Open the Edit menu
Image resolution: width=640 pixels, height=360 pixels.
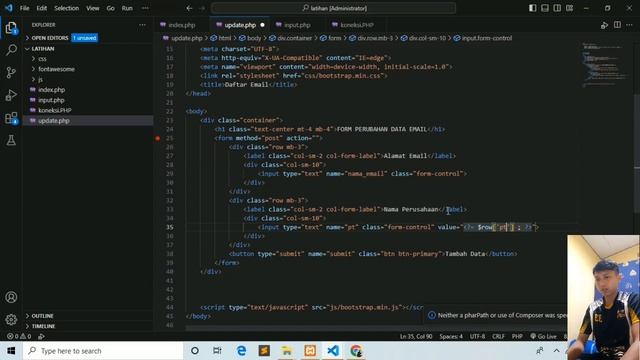(42, 8)
